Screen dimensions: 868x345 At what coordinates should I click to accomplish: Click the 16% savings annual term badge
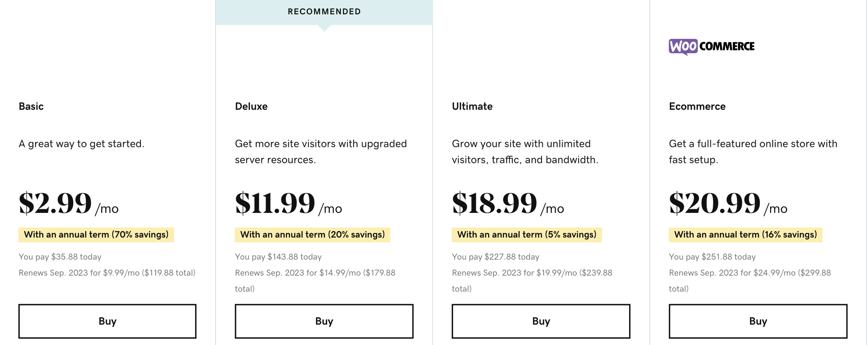click(745, 235)
